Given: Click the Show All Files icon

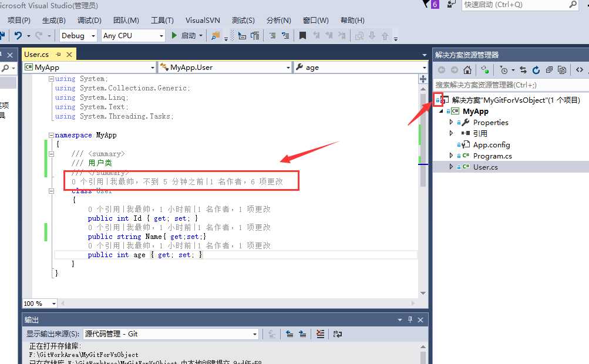Looking at the screenshot, I should [x=562, y=70].
